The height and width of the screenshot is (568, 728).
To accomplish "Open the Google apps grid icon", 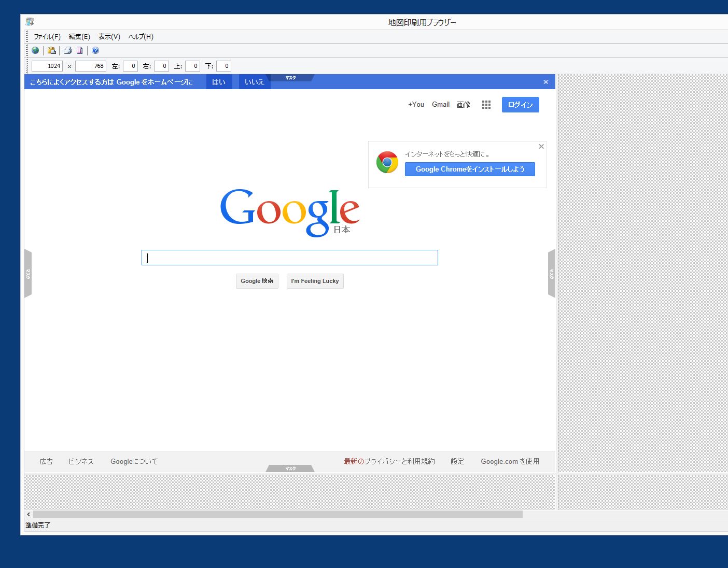I will coord(486,105).
